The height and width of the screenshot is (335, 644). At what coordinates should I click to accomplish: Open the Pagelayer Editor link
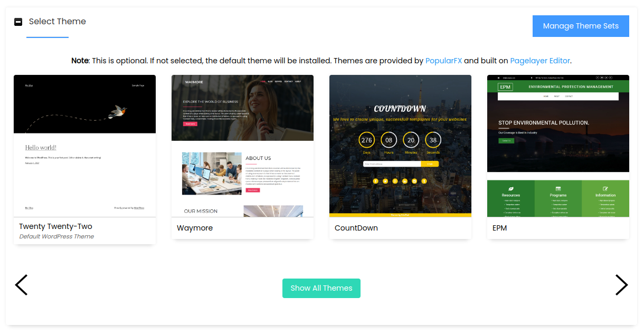click(x=540, y=61)
